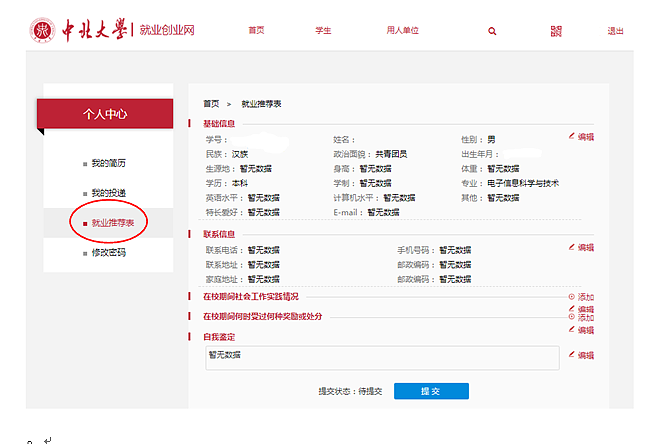Image resolution: width=665 pixels, height=444 pixels.
Task: Go to 首页 in top navigation
Action: pyautogui.click(x=256, y=30)
